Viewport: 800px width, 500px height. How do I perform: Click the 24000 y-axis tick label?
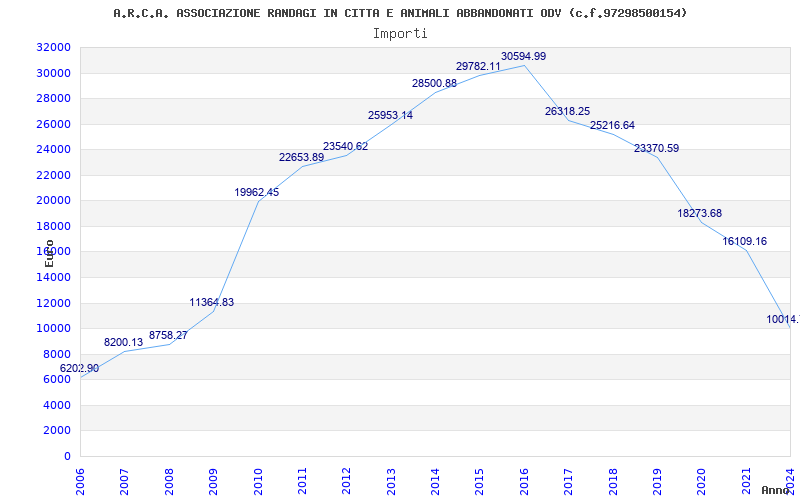pyautogui.click(x=54, y=149)
